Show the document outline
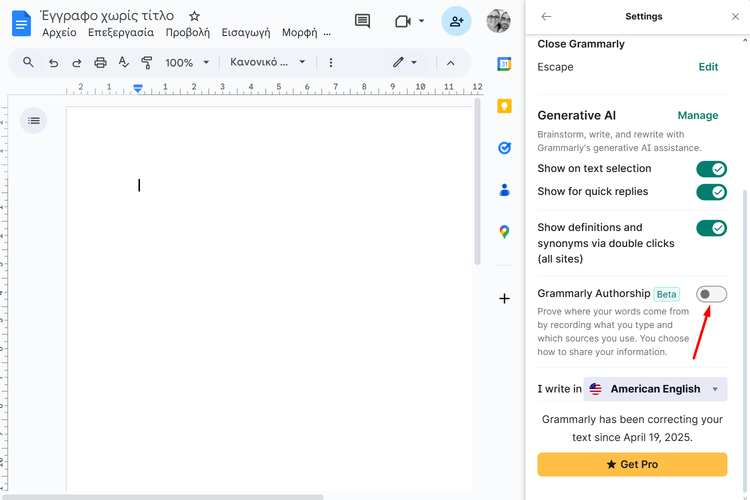Image resolution: width=750 pixels, height=500 pixels. tap(33, 121)
